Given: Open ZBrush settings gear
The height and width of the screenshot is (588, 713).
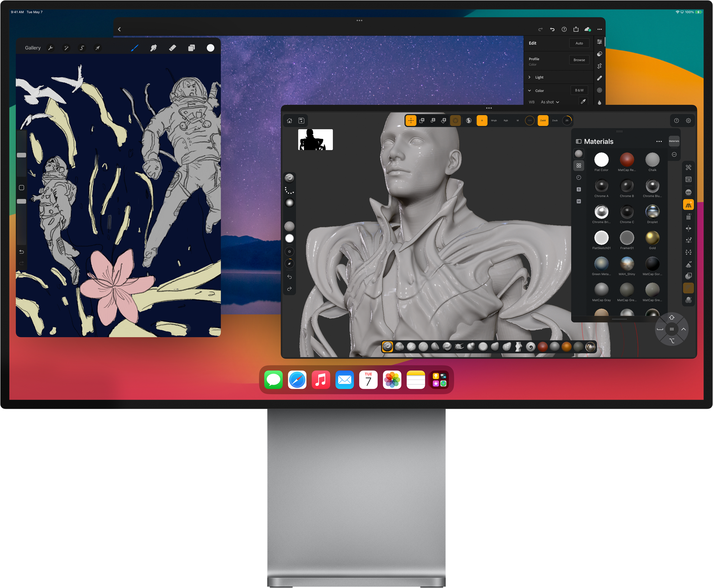Looking at the screenshot, I should tap(688, 121).
